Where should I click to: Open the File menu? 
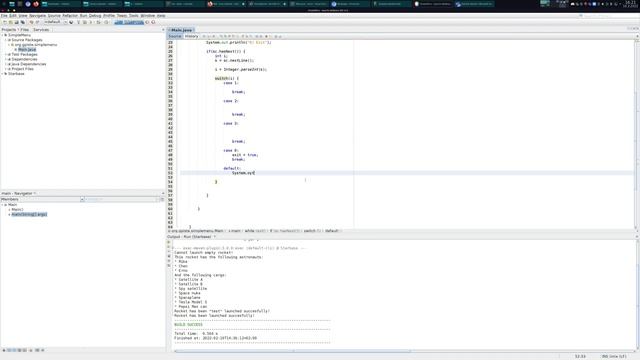(4, 16)
